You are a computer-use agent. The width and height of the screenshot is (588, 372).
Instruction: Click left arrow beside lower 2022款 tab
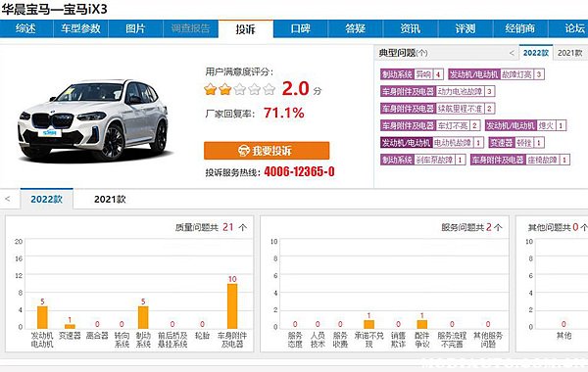(8, 199)
